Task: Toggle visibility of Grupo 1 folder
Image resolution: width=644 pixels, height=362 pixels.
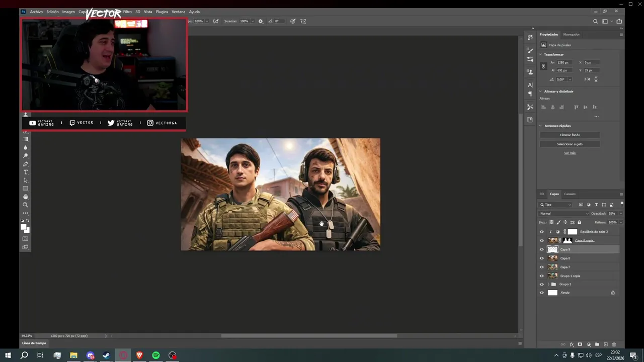Action: (x=542, y=284)
